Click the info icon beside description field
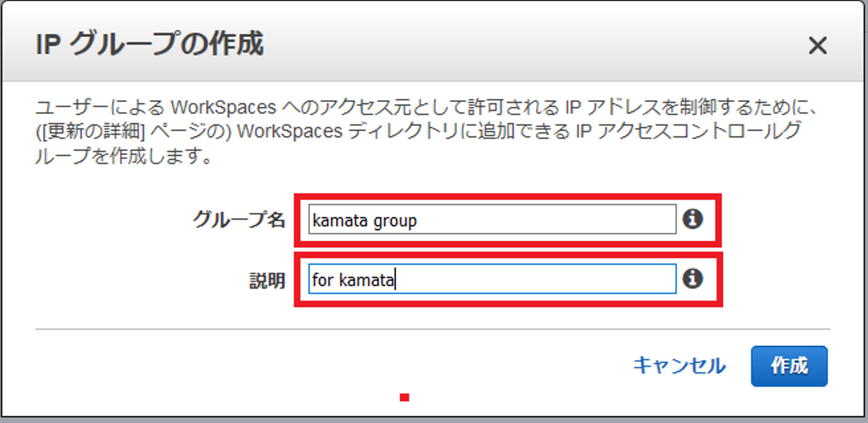The image size is (868, 423). [693, 279]
